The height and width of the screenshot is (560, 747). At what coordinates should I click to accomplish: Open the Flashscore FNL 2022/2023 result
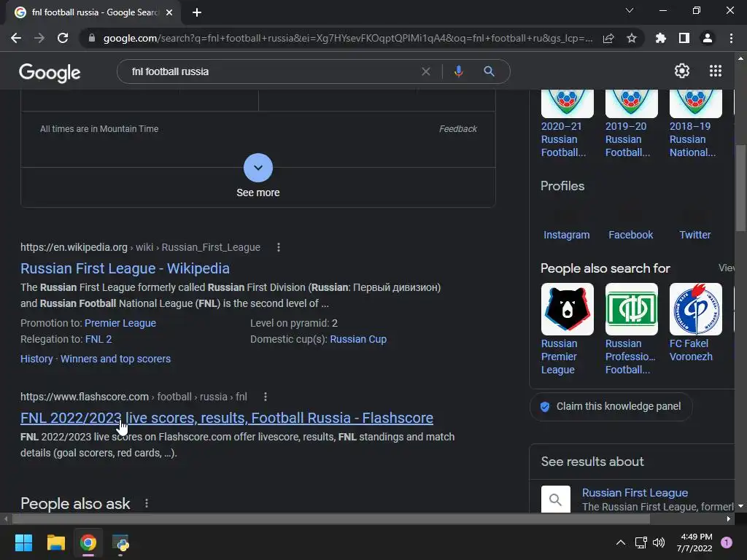pyautogui.click(x=227, y=418)
